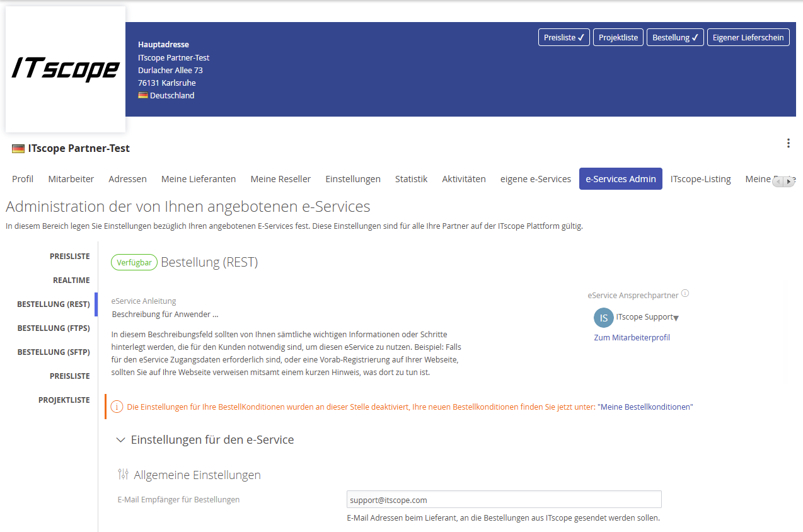Viewport: 803px width, 532px height.
Task: Switch to eigene e-Services tab
Action: tap(536, 179)
